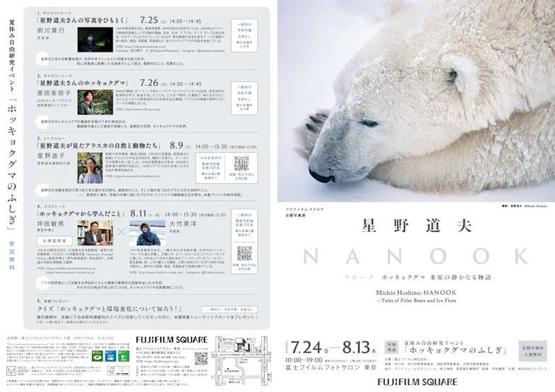The width and height of the screenshot is (555, 392).
Task: Click the speaker name 前川貴行
Action: 51,30
